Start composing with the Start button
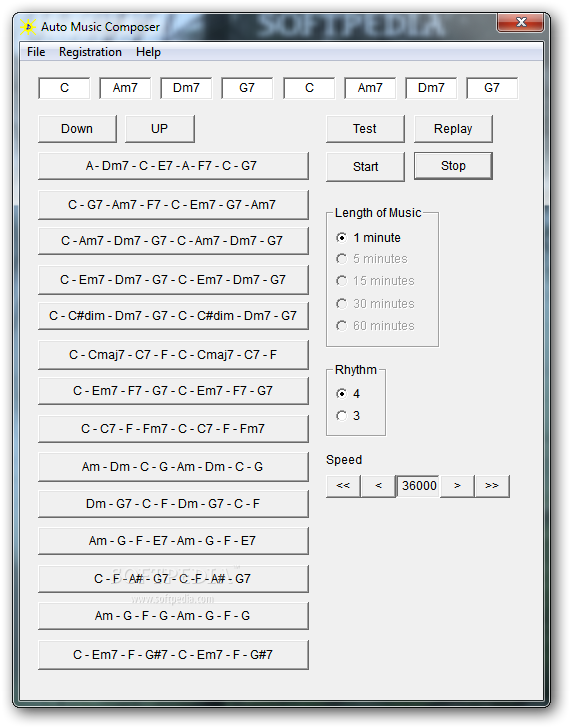The height and width of the screenshot is (728, 571). click(365, 166)
